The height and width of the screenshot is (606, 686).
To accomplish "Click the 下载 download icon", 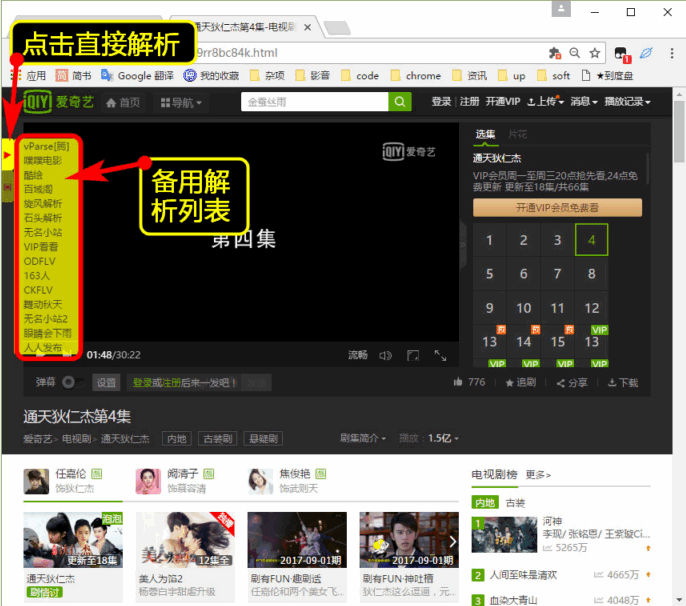I will click(612, 382).
